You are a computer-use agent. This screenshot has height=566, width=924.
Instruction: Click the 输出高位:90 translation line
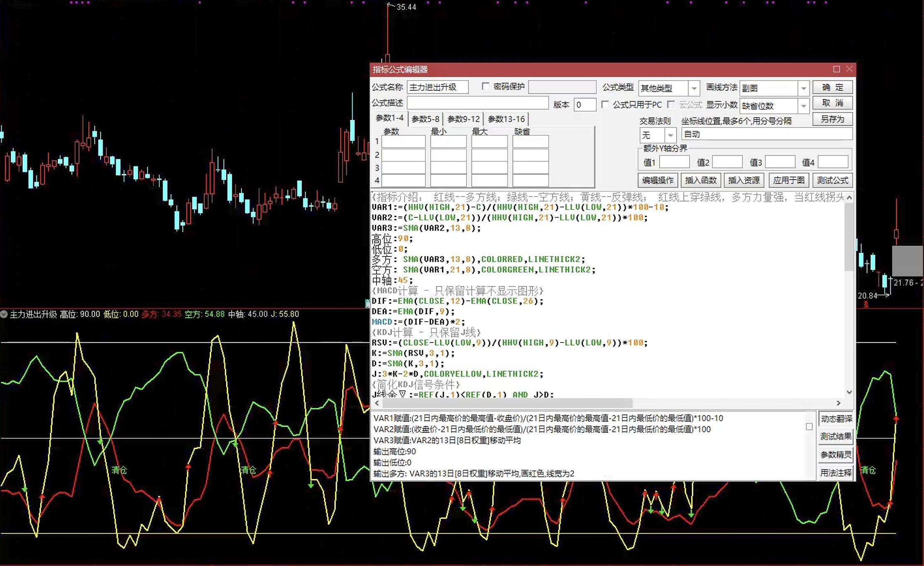(394, 451)
